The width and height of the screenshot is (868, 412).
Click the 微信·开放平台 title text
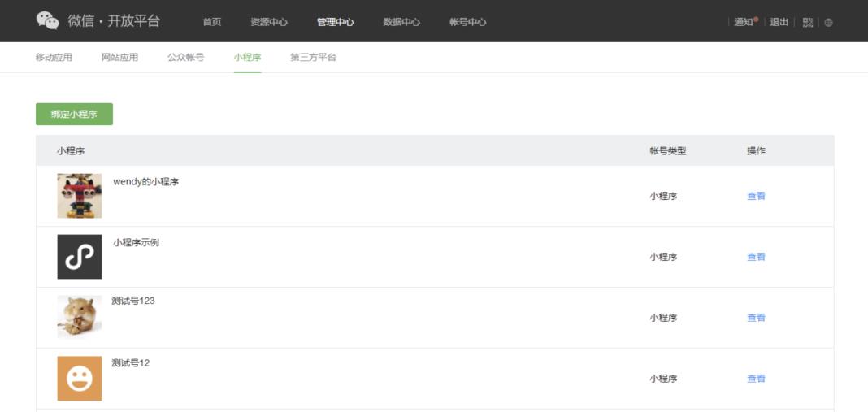click(114, 21)
